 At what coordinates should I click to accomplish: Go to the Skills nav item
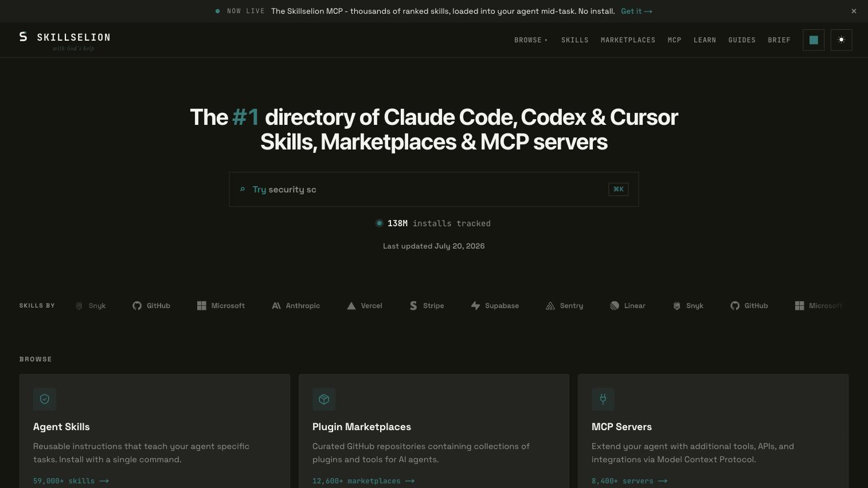point(574,40)
